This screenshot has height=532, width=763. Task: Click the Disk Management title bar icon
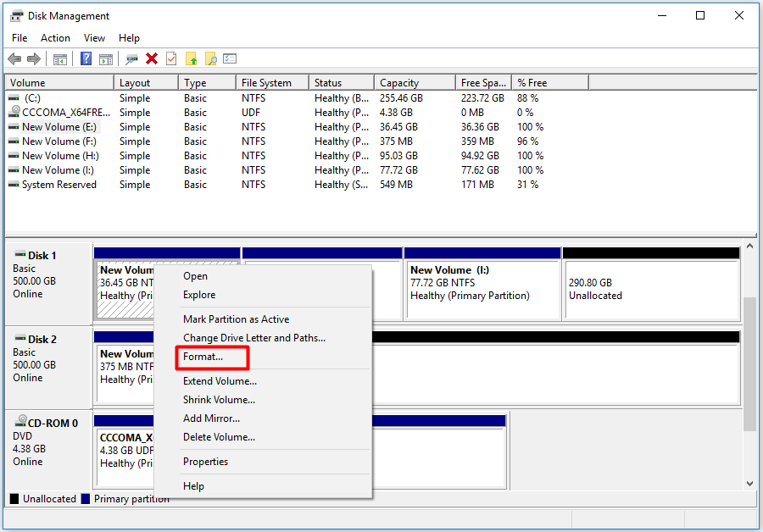(x=17, y=16)
